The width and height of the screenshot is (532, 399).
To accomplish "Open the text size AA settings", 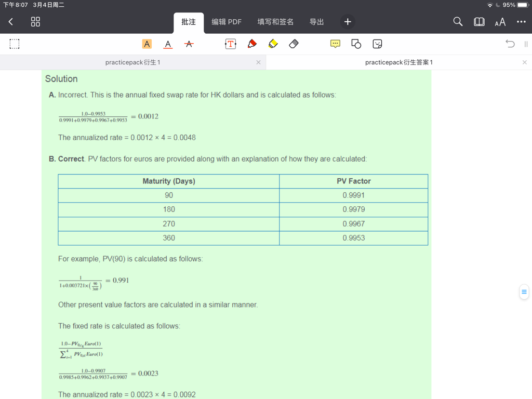I will coord(500,22).
